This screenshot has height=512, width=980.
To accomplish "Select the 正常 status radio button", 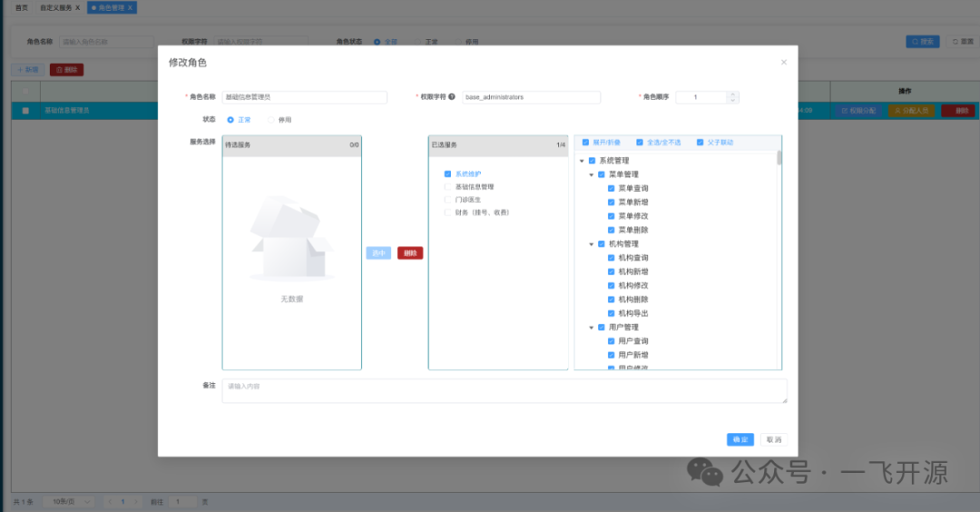I will (x=230, y=120).
